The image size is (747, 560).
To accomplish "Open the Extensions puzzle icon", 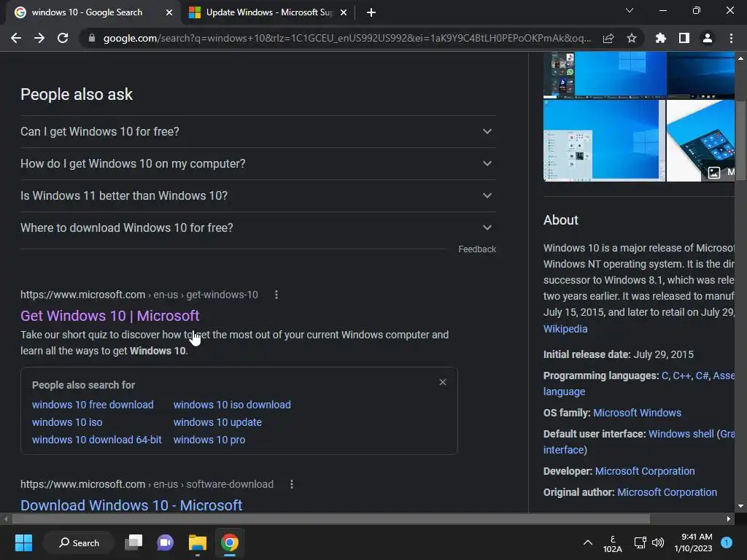I will pyautogui.click(x=660, y=38).
